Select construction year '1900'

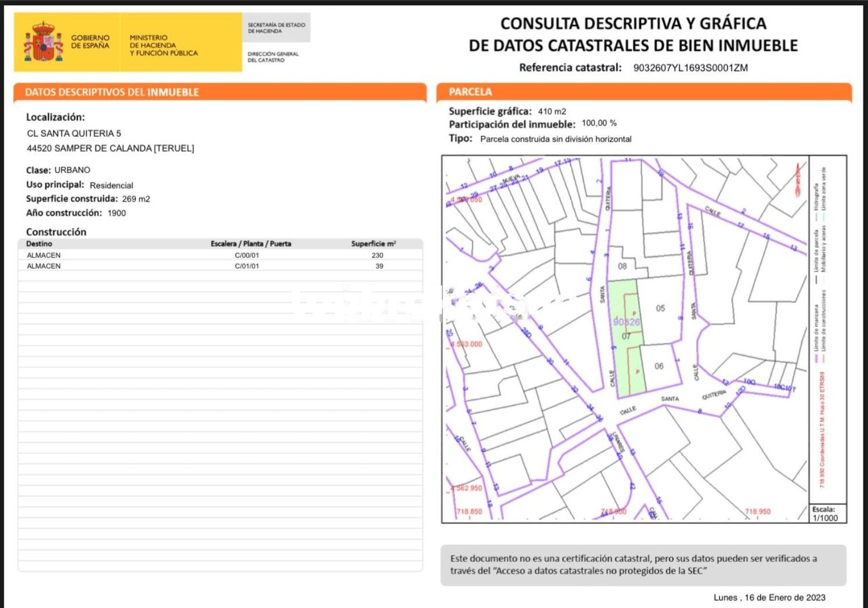click(117, 213)
